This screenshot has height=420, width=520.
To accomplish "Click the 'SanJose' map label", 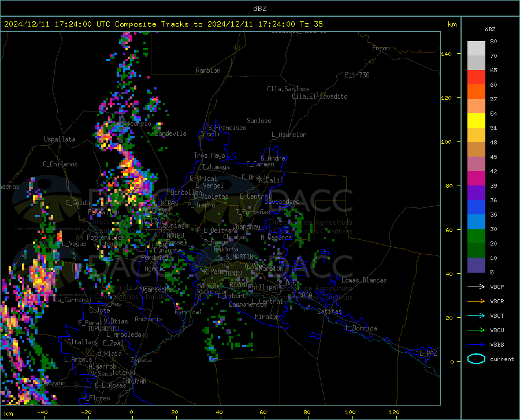I will [x=259, y=121].
